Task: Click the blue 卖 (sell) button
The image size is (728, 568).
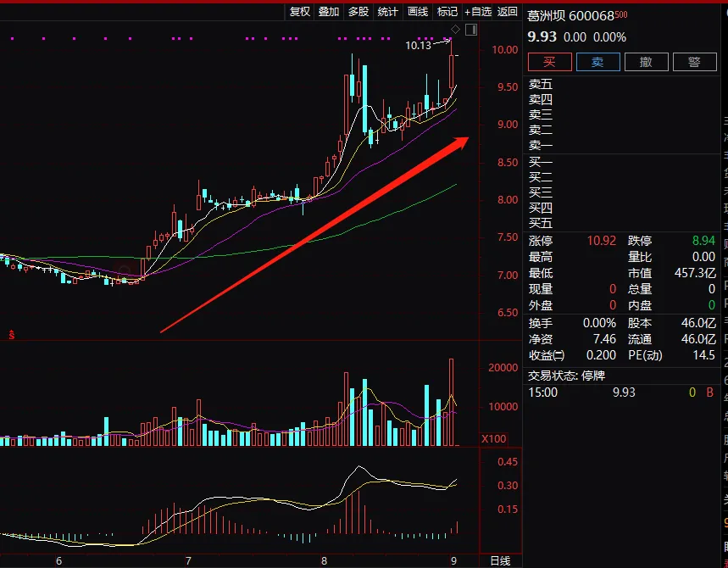Action: 597,62
